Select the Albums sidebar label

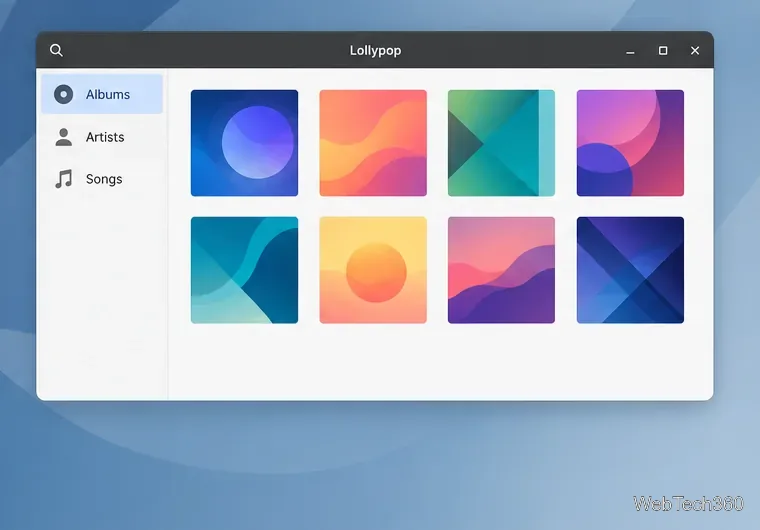click(x=108, y=95)
